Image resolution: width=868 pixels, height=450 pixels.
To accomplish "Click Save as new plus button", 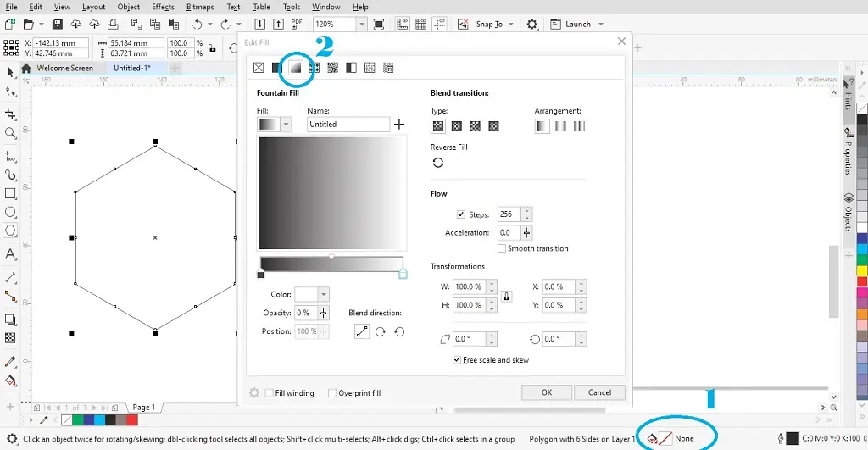I will [x=399, y=125].
